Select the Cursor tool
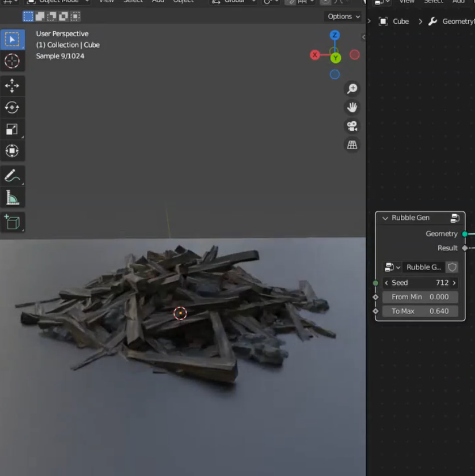475x476 pixels. pos(12,61)
